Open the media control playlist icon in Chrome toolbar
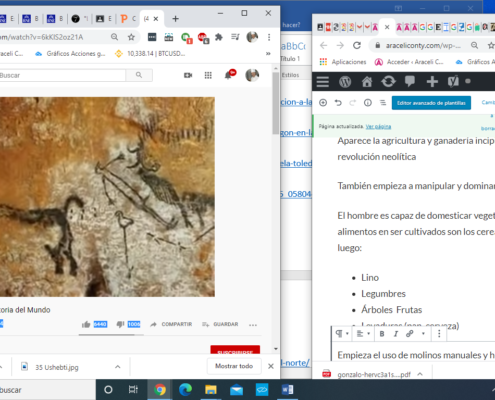Image resolution: width=495 pixels, height=400 pixels. coord(235,37)
